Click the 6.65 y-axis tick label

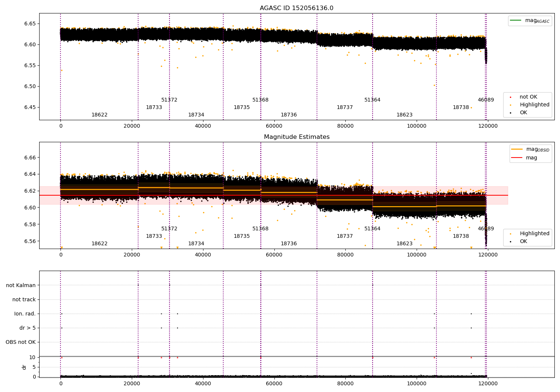(30, 24)
